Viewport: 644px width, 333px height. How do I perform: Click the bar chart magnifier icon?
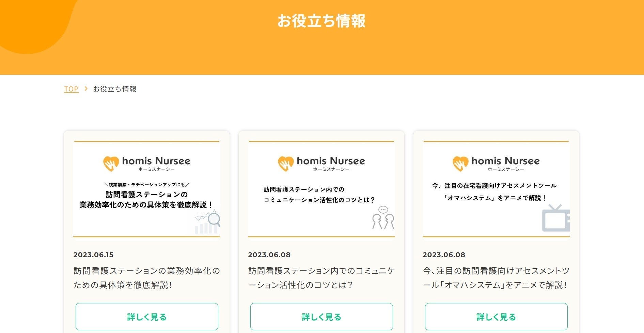tap(208, 222)
